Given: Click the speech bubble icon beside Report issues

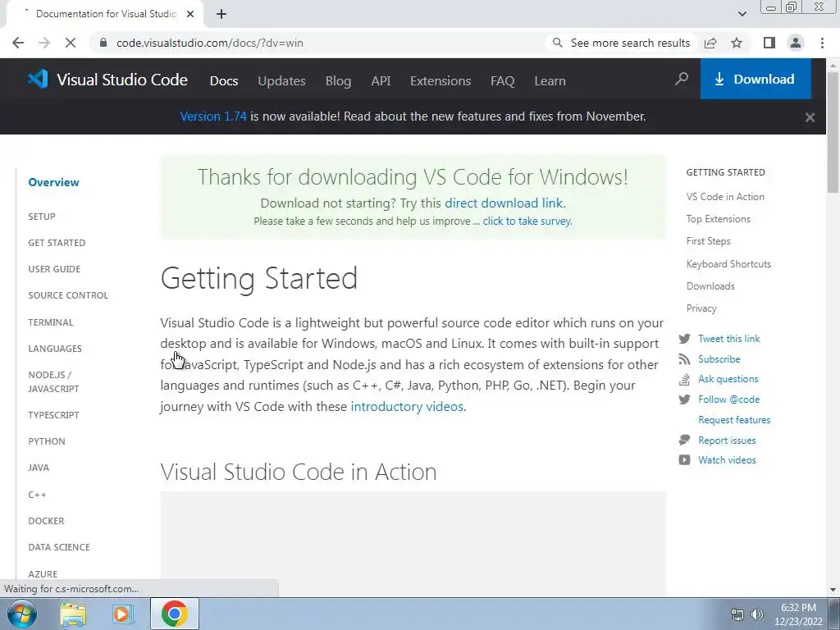Looking at the screenshot, I should tap(685, 441).
